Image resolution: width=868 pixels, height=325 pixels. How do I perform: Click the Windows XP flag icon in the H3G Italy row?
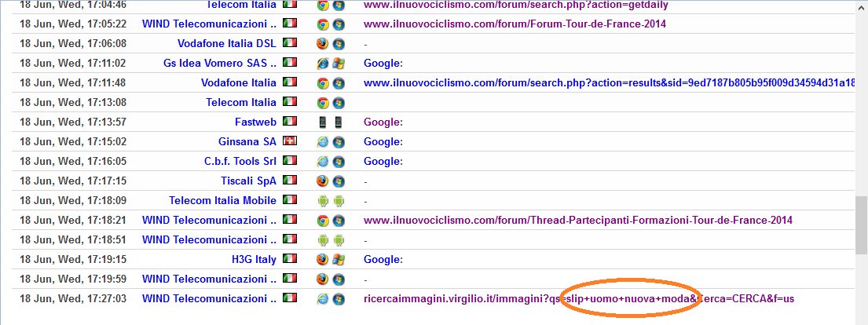click(x=339, y=260)
